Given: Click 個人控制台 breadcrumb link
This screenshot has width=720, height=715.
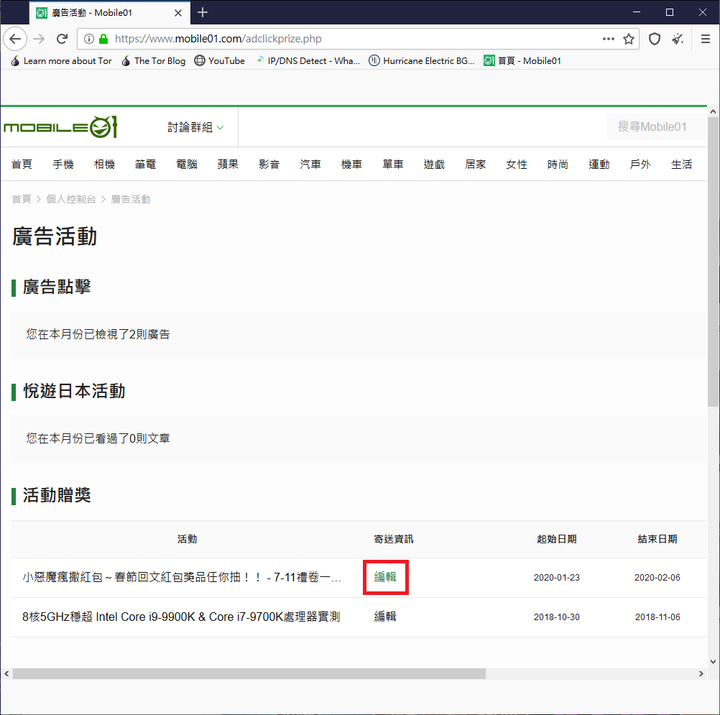Looking at the screenshot, I should (71, 199).
